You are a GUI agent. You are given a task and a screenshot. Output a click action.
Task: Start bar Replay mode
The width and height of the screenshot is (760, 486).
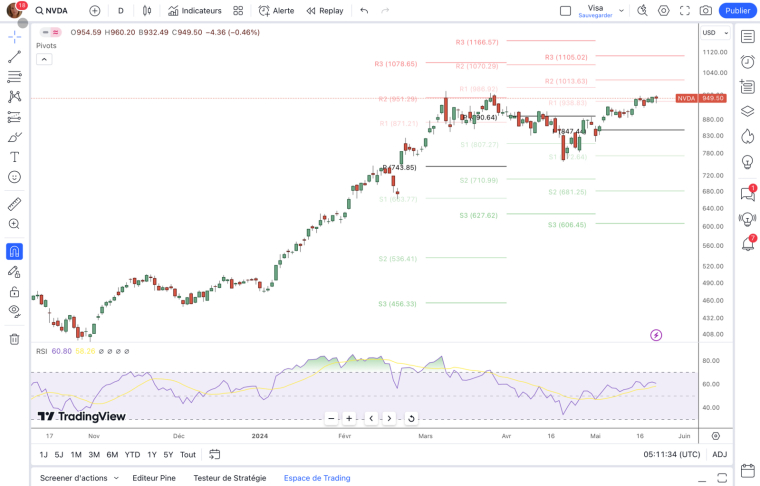325,11
